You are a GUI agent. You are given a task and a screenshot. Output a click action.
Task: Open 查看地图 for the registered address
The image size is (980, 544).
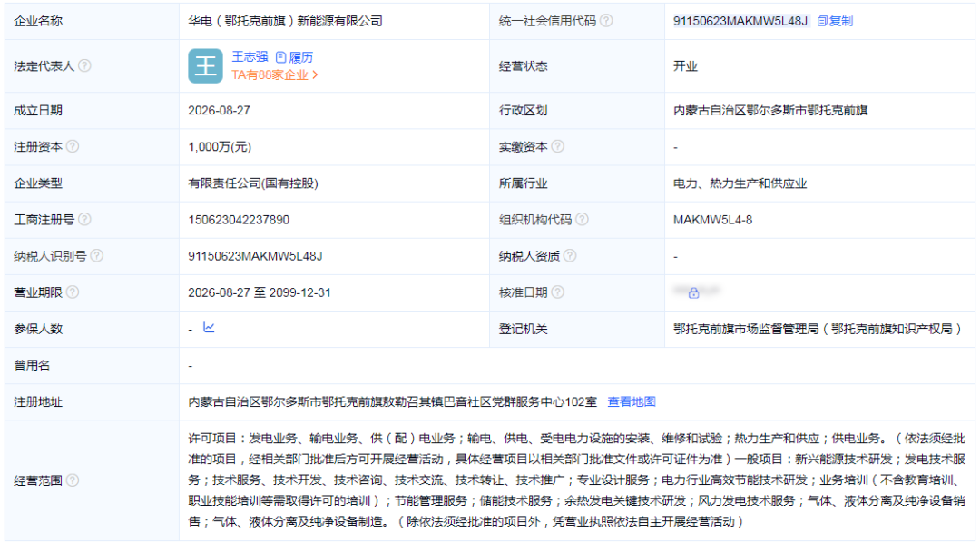[632, 401]
